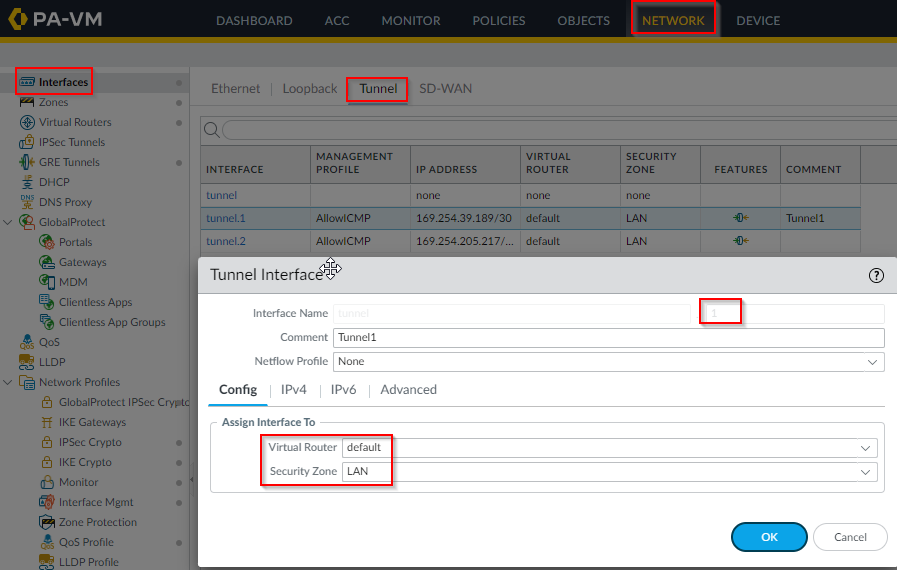Open the Netflow Profile dropdown
This screenshot has width=897, height=570.
872,362
